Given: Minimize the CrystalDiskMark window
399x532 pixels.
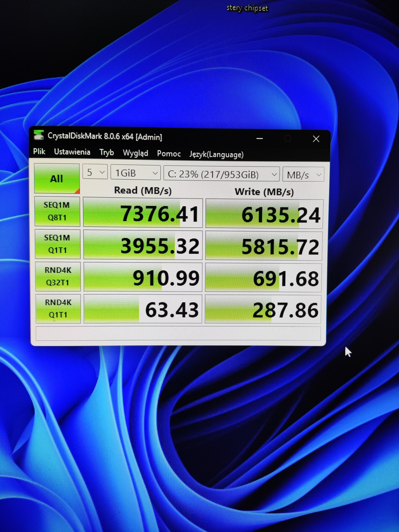Looking at the screenshot, I should 259,139.
